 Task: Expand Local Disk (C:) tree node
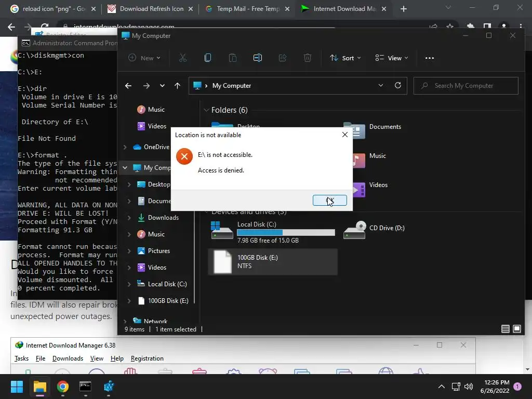(x=129, y=284)
